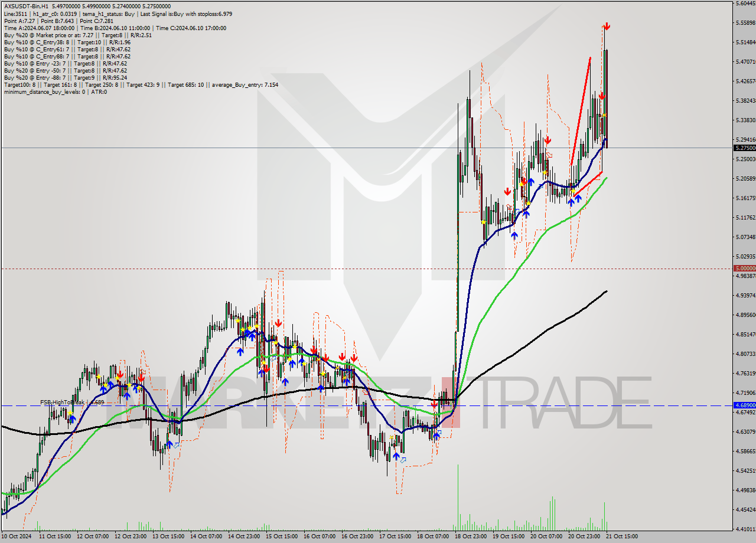Click the 5.42657 price axis label
The image size is (756, 543).
[745, 81]
